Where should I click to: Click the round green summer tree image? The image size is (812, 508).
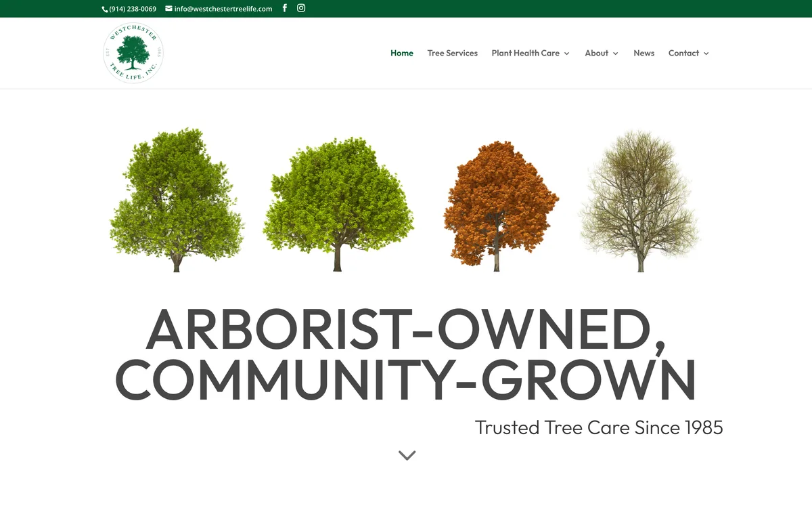pos(338,205)
